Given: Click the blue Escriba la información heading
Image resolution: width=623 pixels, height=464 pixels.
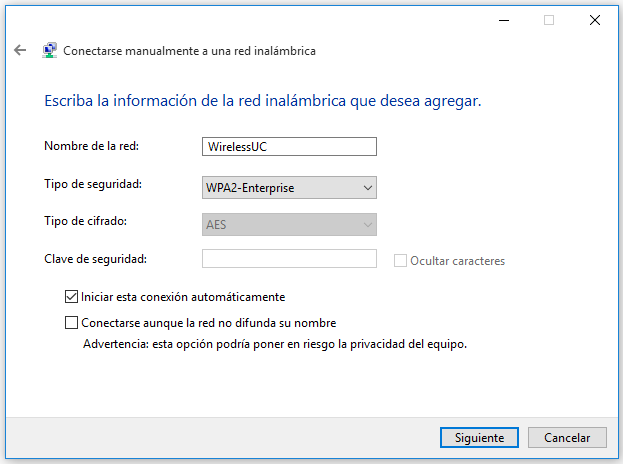Looking at the screenshot, I should click(263, 101).
